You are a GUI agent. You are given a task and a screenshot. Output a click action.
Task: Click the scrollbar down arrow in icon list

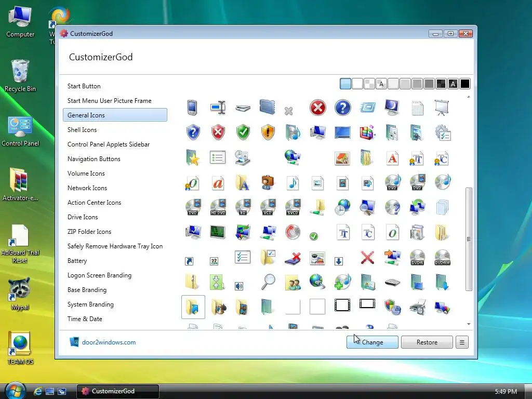[x=469, y=324]
